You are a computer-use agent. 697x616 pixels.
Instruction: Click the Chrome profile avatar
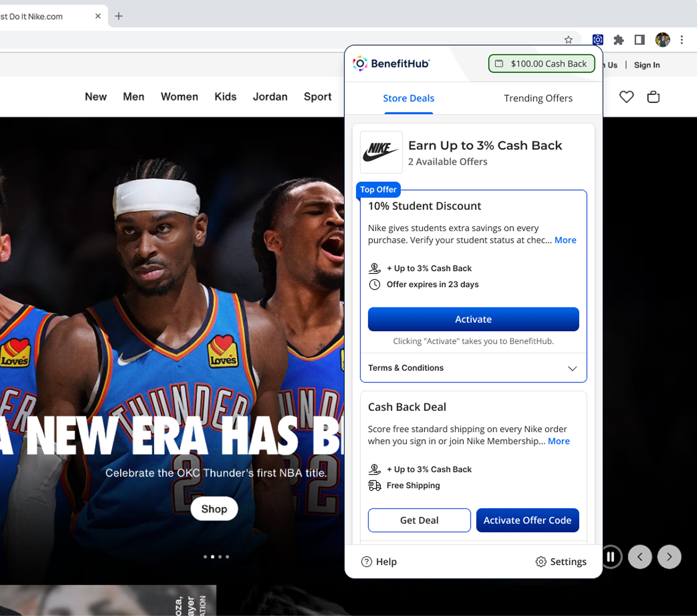(x=662, y=40)
